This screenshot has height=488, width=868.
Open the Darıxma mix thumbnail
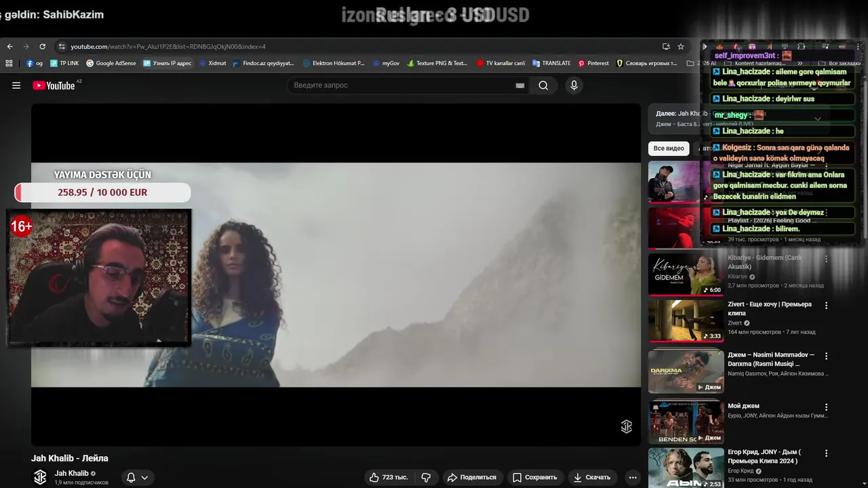click(x=686, y=371)
